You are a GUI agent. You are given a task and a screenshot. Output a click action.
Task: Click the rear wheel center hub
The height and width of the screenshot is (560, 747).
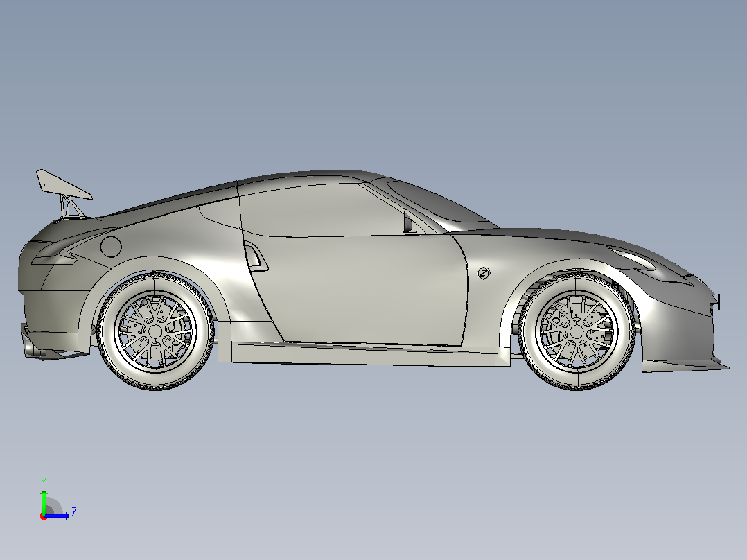pyautogui.click(x=155, y=331)
